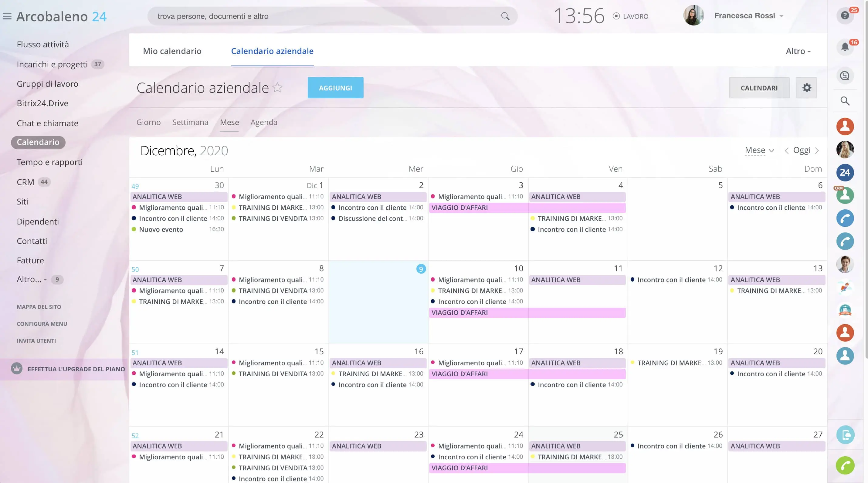Open the man's avatar chat in sidebar

[845, 264]
